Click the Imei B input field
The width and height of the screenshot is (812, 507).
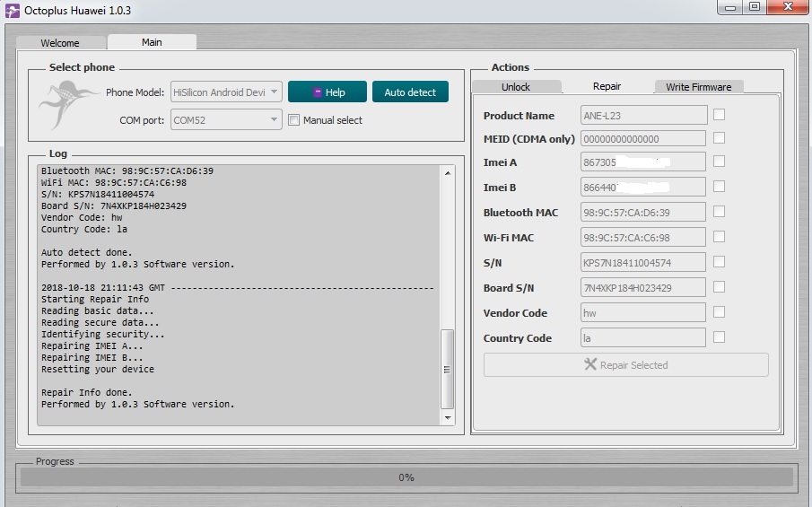click(642, 187)
